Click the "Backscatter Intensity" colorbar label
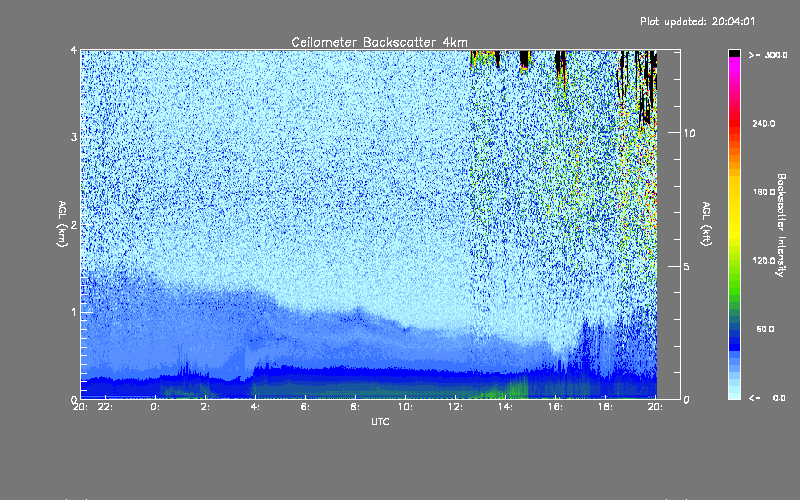This screenshot has width=800, height=500. (781, 225)
